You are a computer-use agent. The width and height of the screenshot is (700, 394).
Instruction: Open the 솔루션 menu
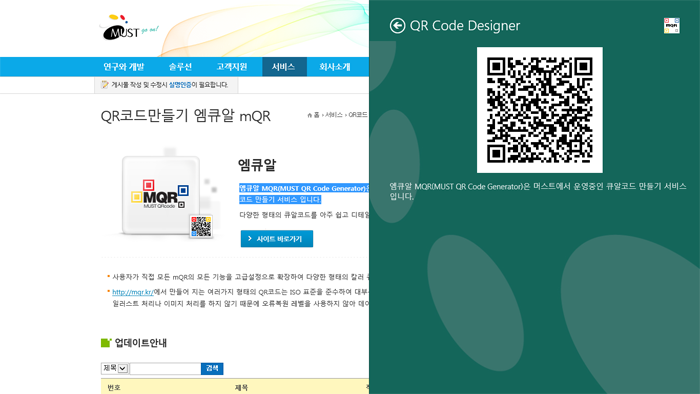pyautogui.click(x=180, y=67)
